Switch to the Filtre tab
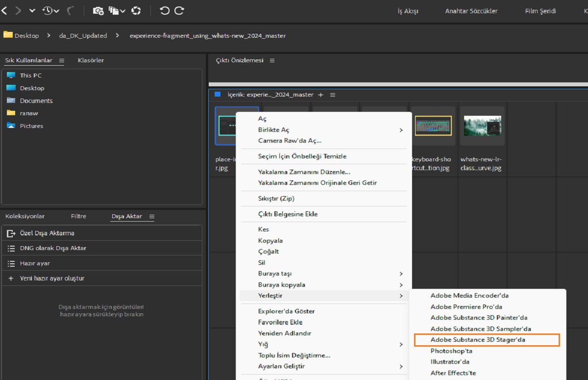Viewport: 588px width, 380px height. 78,216
